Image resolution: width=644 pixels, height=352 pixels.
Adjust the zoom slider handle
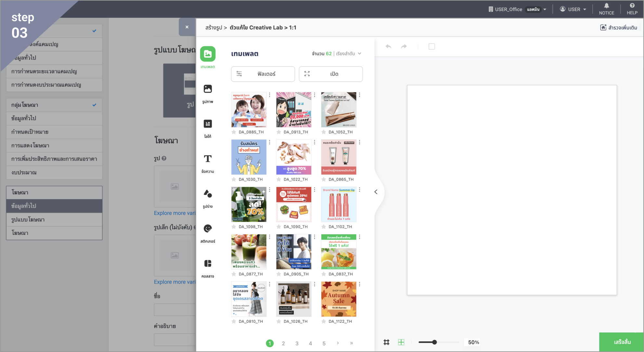tap(434, 342)
